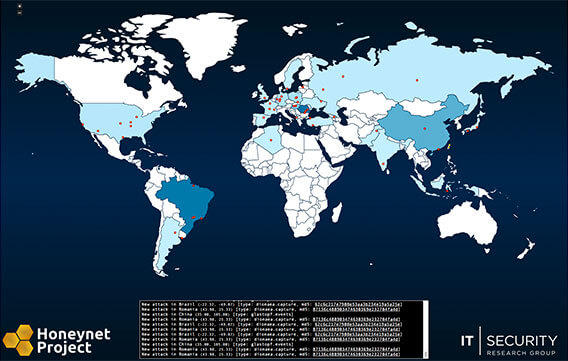This screenshot has width=568, height=361.
Task: Click the red marker in northern Brazil
Action: coord(194,186)
